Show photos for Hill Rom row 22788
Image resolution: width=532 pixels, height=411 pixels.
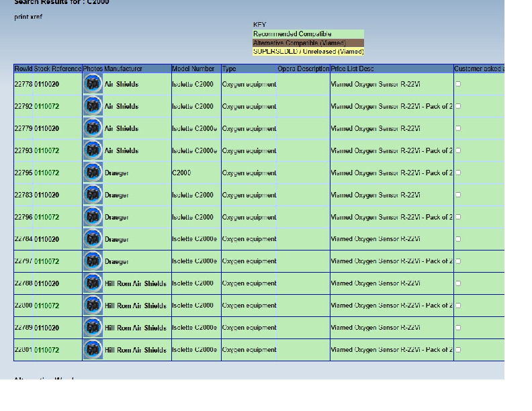click(93, 283)
